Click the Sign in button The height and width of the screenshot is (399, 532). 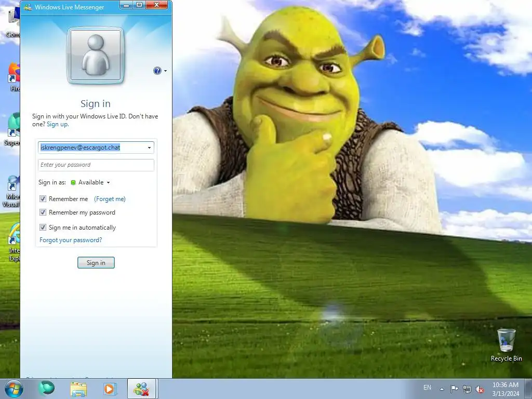[x=96, y=262]
